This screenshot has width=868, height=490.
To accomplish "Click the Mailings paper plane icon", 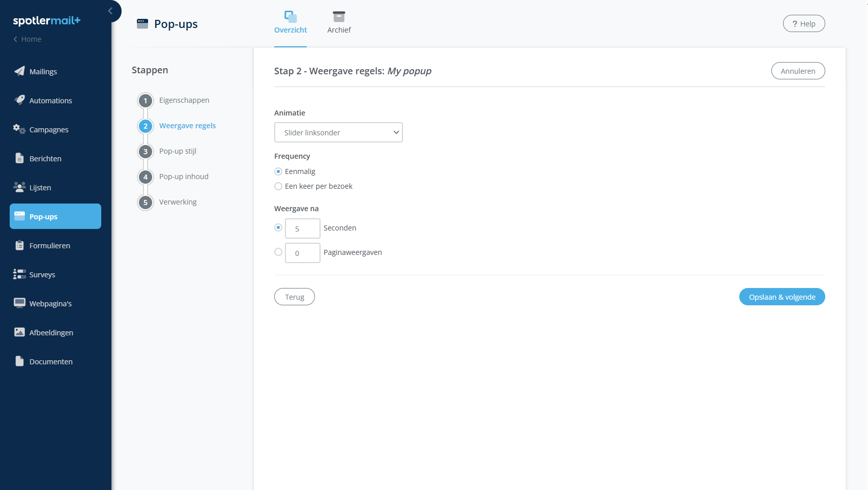I will [19, 71].
